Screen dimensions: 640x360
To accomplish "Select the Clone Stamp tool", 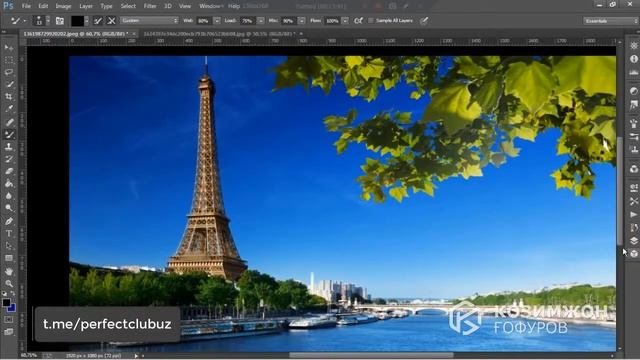I will click(x=9, y=147).
